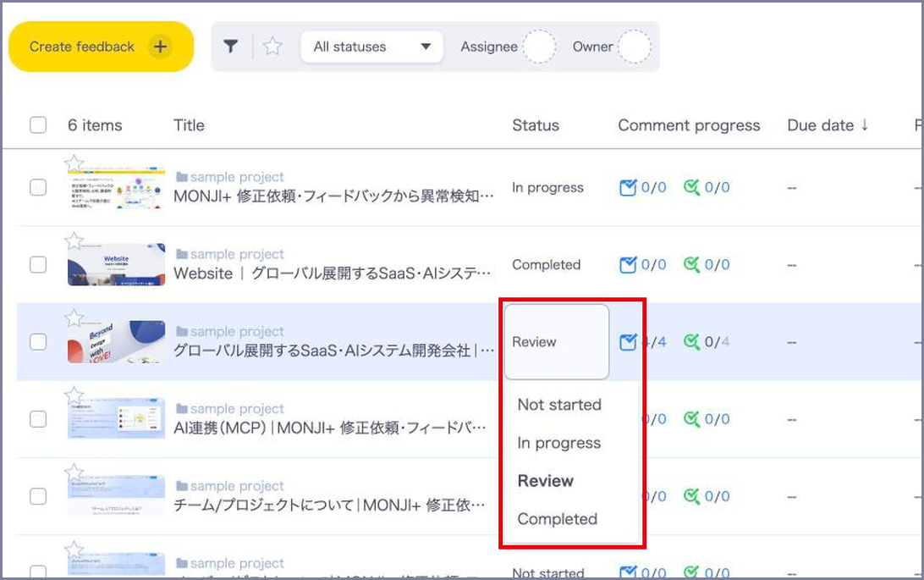924x580 pixels.
Task: Click the Assignee avatar circle filter
Action: click(x=539, y=47)
